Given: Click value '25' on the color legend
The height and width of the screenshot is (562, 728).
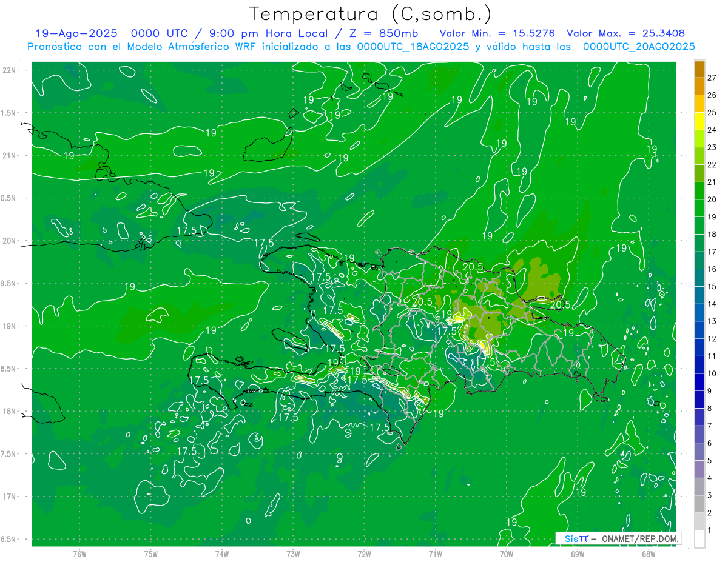Looking at the screenshot, I should (712, 113).
